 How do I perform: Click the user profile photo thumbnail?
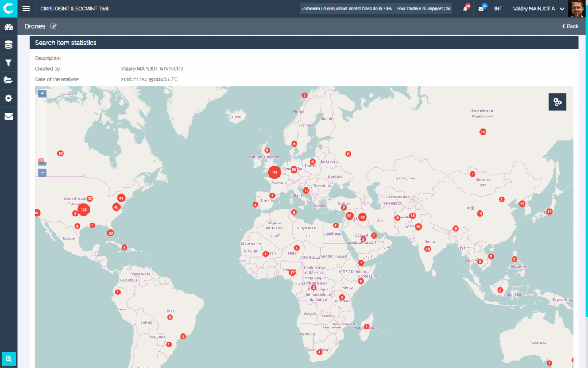[x=577, y=9]
